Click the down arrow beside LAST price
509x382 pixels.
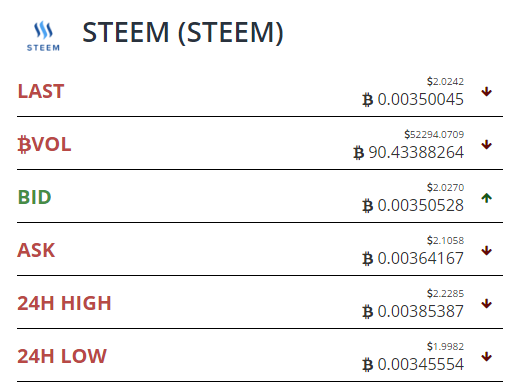pyautogui.click(x=487, y=92)
